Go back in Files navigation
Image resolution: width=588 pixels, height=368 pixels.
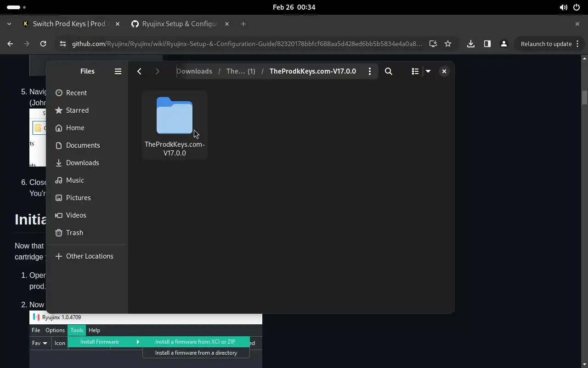139,71
